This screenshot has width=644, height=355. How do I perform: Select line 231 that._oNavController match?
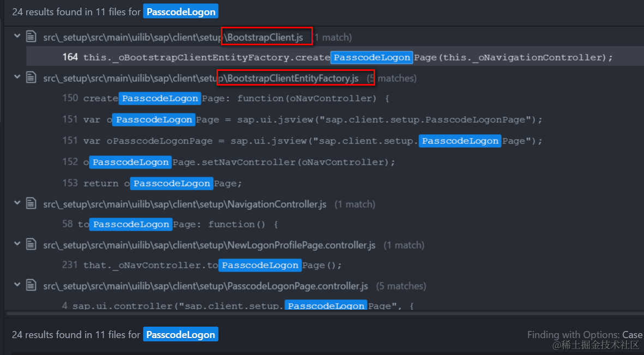click(202, 265)
